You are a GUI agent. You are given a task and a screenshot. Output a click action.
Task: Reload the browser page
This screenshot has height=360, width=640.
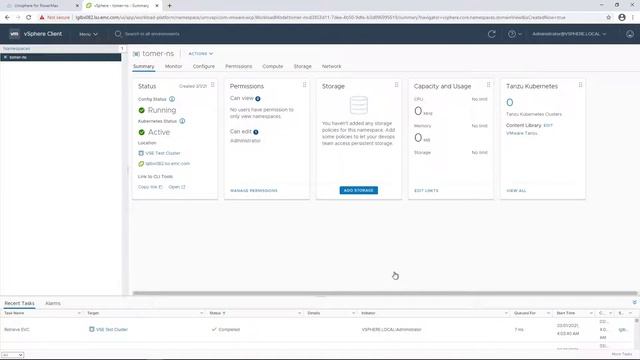29,18
